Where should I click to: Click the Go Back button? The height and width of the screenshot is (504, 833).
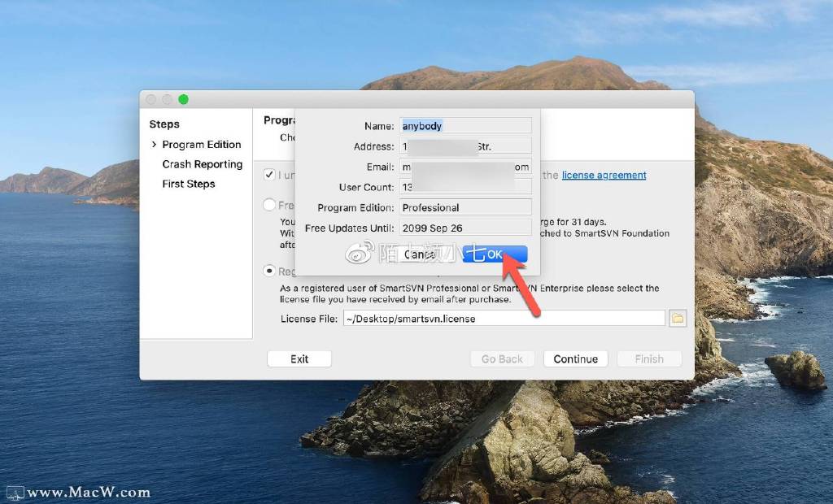(502, 359)
